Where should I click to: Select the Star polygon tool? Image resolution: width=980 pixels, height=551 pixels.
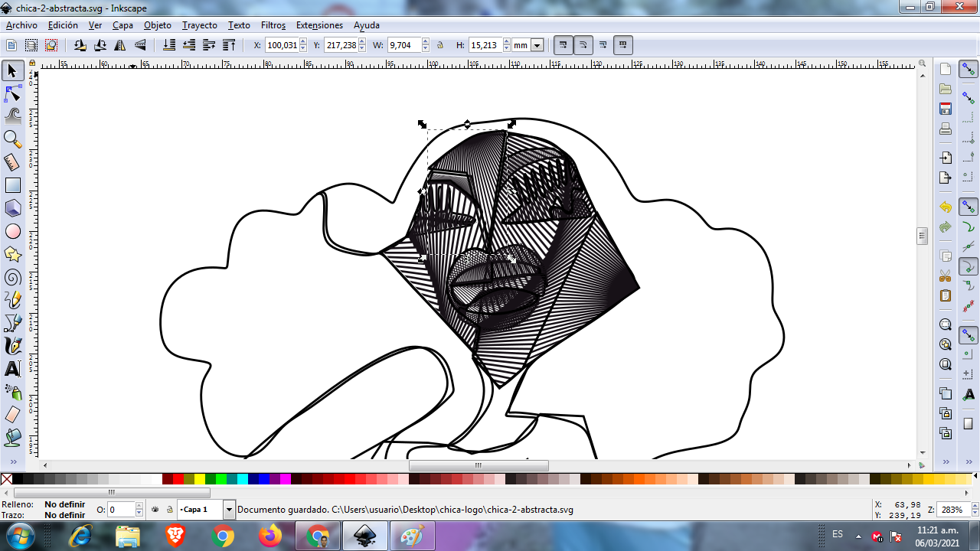coord(12,254)
